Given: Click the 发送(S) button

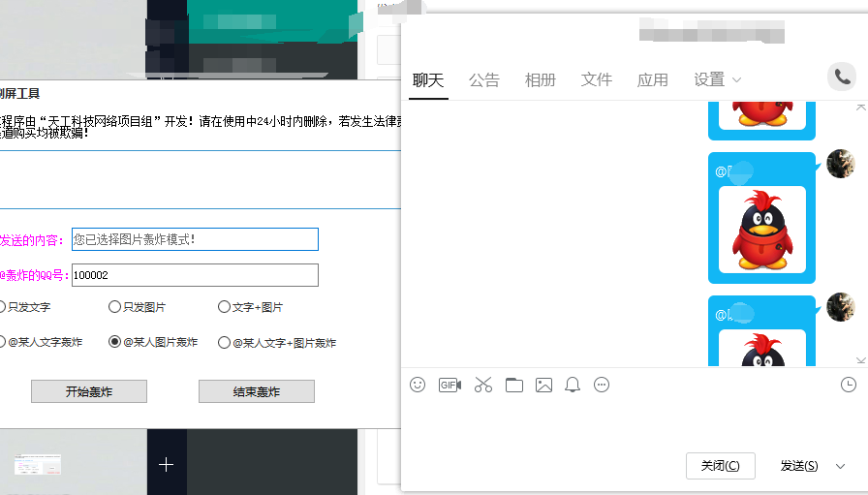Looking at the screenshot, I should (x=799, y=466).
